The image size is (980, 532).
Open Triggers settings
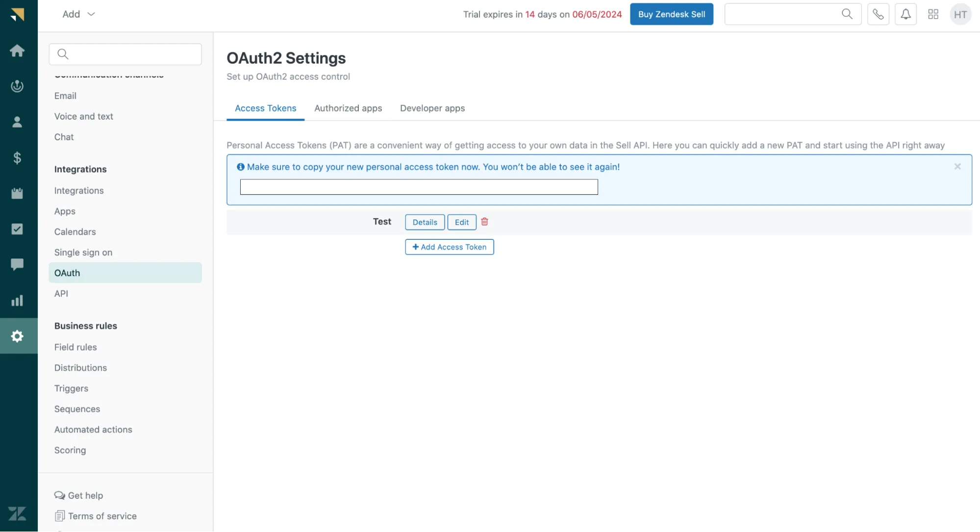71,388
